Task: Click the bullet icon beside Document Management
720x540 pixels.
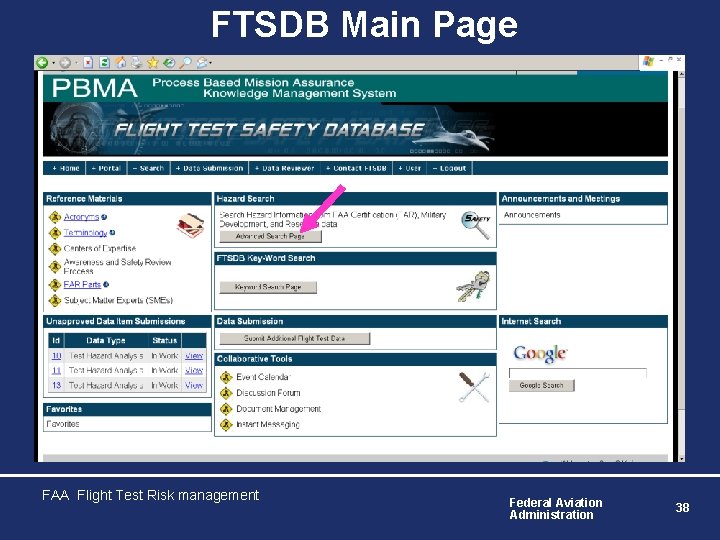Action: point(226,409)
